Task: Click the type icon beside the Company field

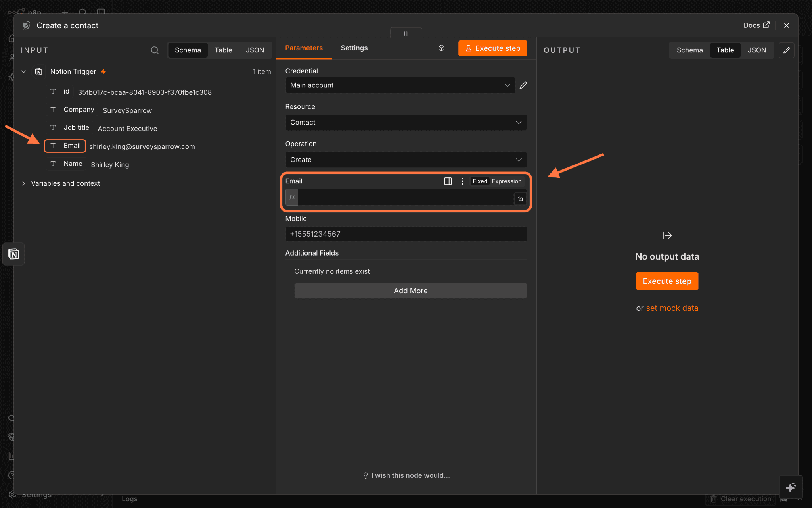Action: 53,110
